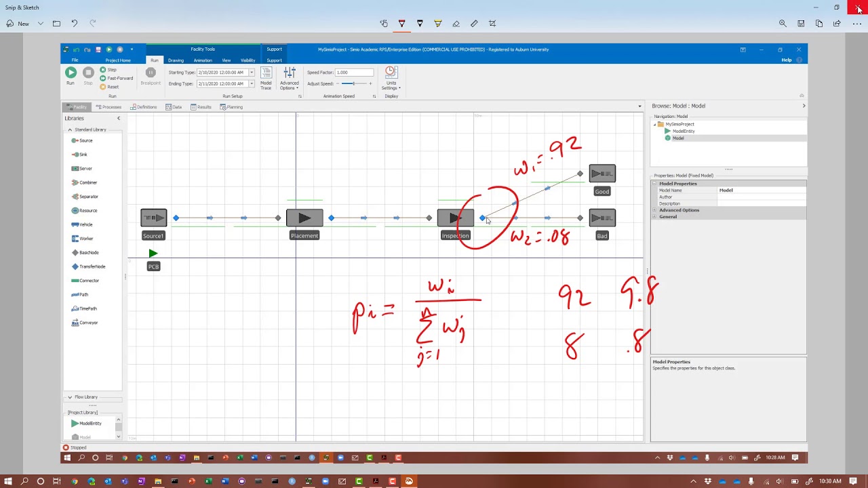Screen dimensions: 868x488
Task: Select the PCB entity on canvas
Action: pos(153,253)
